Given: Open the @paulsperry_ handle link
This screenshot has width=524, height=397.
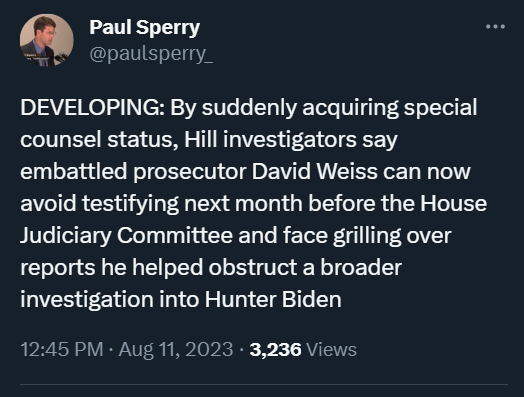Looking at the screenshot, I should pos(151,54).
